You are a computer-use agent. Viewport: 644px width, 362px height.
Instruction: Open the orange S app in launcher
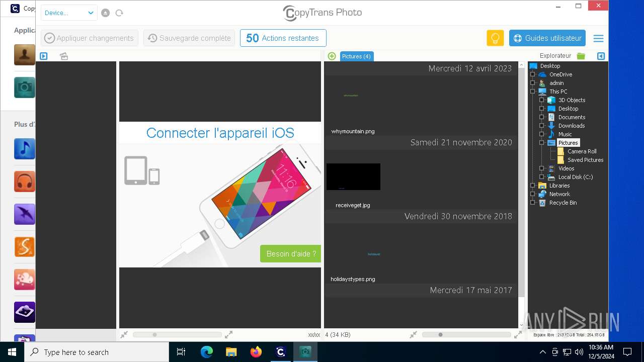pyautogui.click(x=25, y=247)
